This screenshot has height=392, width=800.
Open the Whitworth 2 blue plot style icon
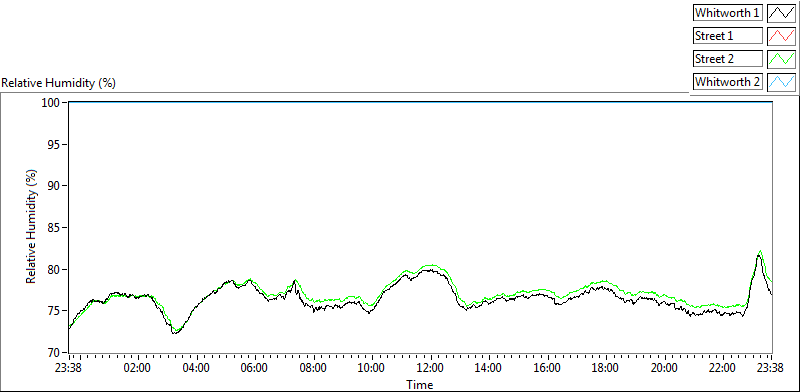(x=781, y=82)
